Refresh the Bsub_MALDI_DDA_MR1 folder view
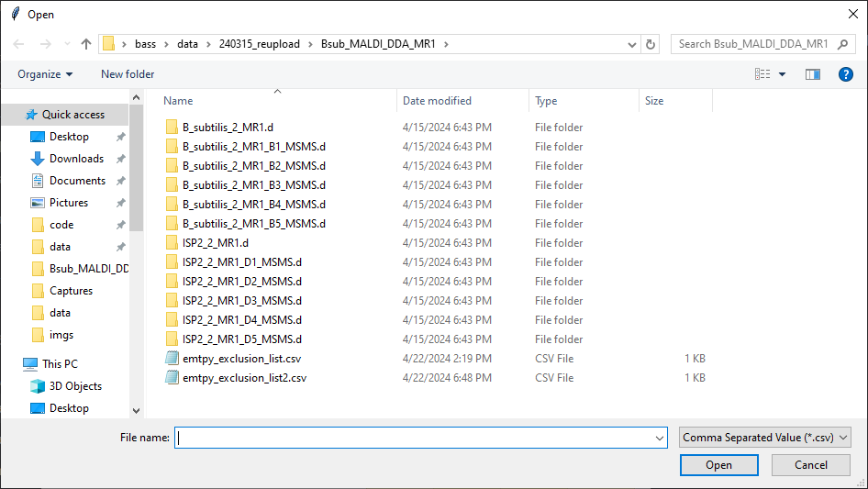 [x=651, y=44]
